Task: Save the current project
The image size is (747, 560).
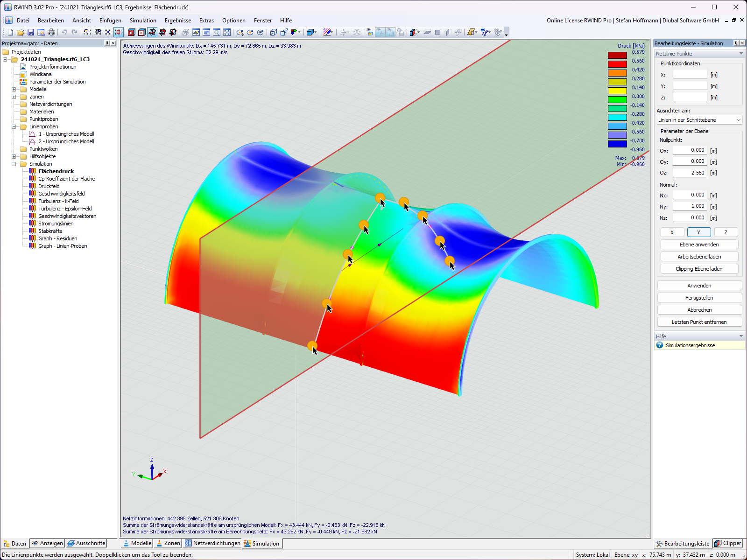Action: tap(31, 32)
